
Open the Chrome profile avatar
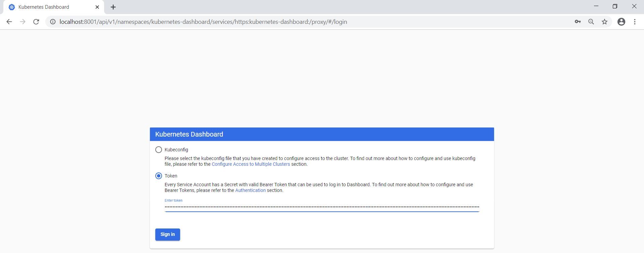point(621,22)
